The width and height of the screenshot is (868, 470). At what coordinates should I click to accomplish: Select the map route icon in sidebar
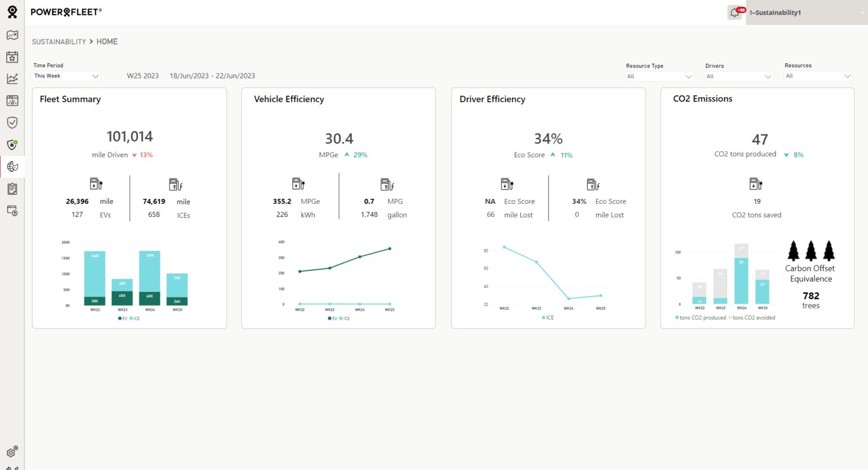coord(12,35)
